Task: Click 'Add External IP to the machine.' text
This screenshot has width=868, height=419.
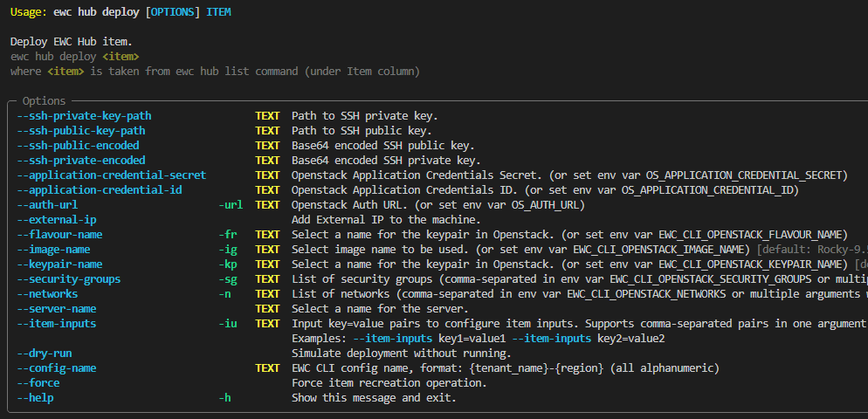Action: [386, 220]
